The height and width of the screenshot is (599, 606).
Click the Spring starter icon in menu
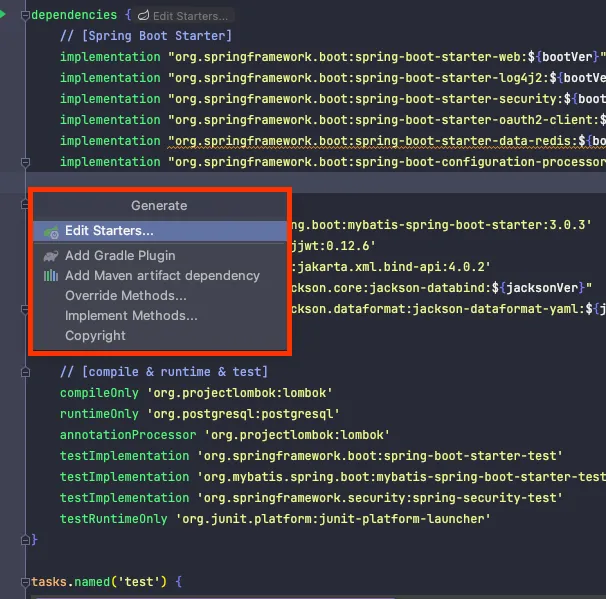(51, 232)
